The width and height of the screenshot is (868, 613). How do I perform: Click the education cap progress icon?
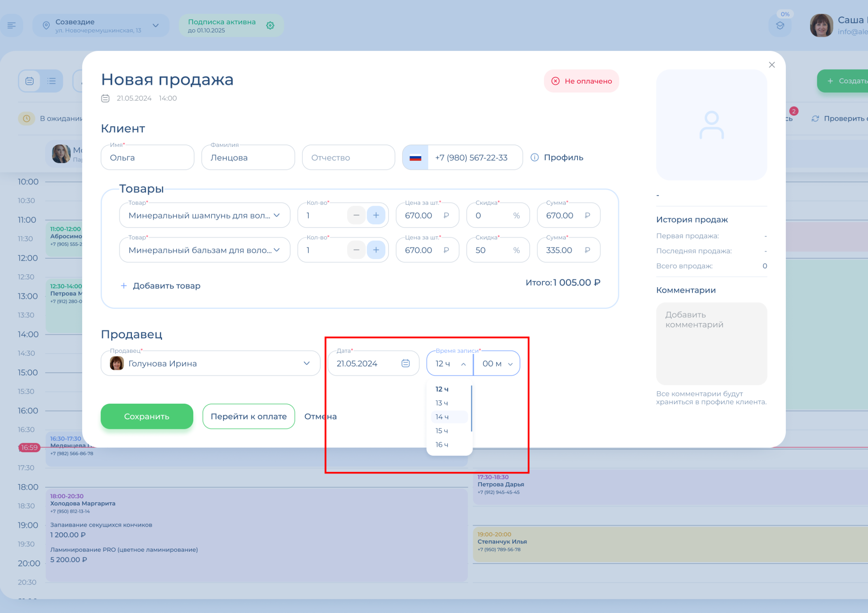coord(780,26)
